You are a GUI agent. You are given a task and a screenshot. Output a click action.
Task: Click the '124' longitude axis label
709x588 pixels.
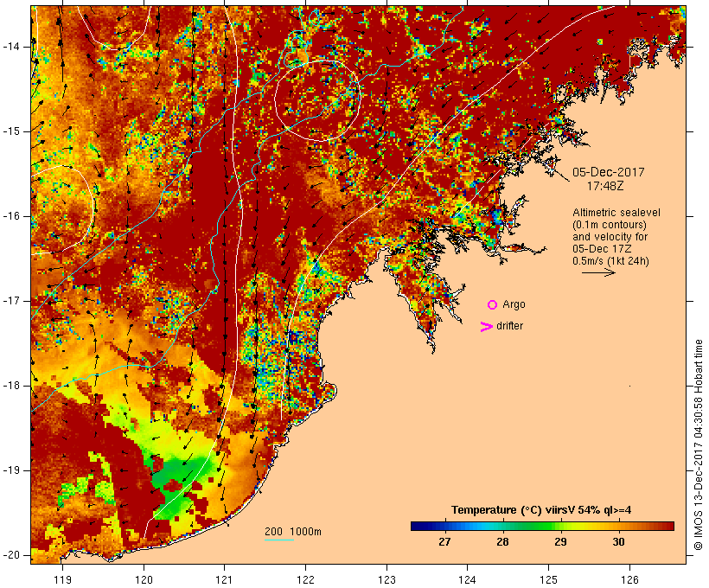[467, 580]
